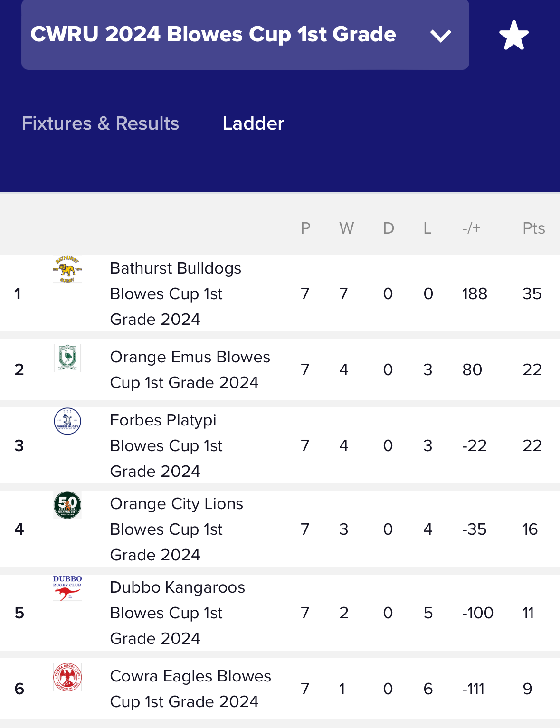The image size is (560, 728).
Task: Select the Ladder tab
Action: pyautogui.click(x=253, y=123)
